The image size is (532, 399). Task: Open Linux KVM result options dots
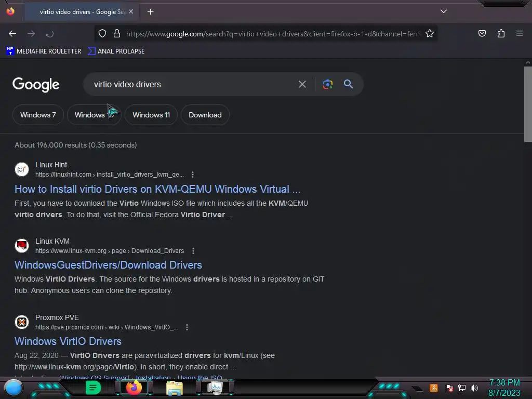pyautogui.click(x=193, y=251)
